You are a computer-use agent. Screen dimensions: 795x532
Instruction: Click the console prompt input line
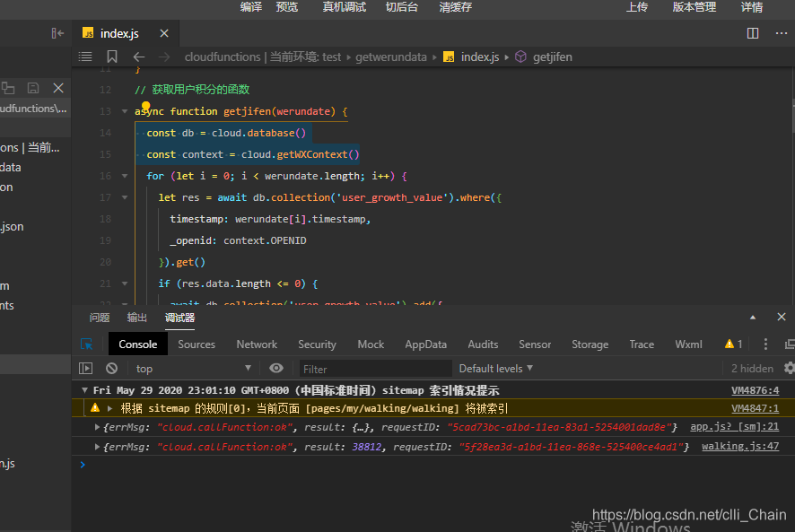[x=433, y=465]
